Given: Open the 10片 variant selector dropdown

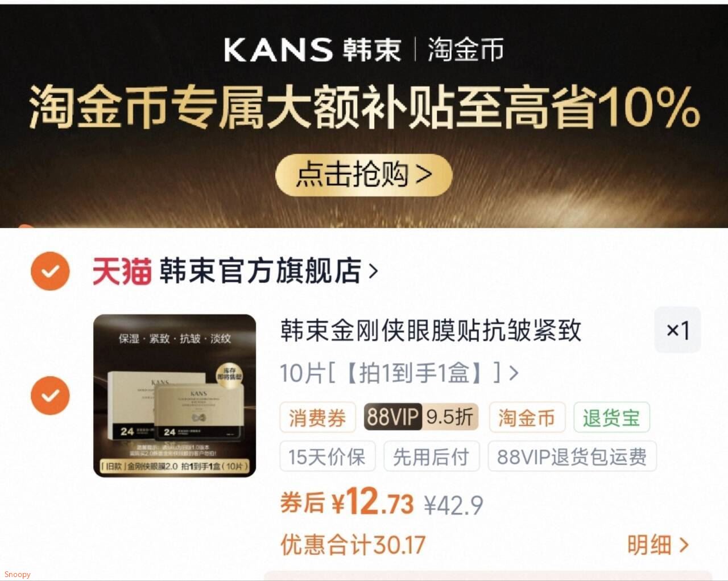Looking at the screenshot, I should pos(399,373).
